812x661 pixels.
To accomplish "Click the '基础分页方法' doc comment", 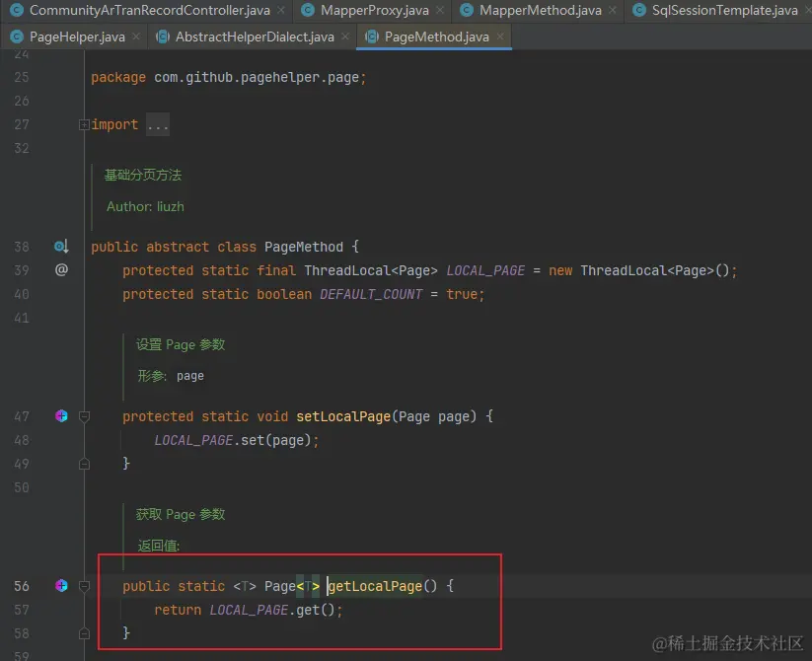I will (x=143, y=175).
